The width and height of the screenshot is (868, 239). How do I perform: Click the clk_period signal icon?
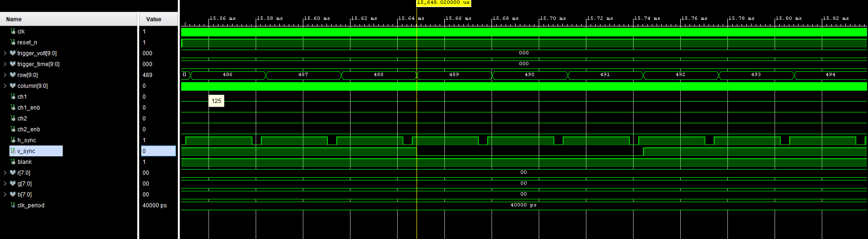click(x=13, y=205)
